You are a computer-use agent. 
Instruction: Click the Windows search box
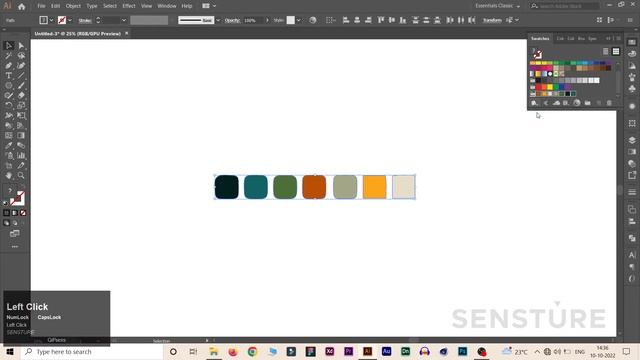(x=91, y=351)
